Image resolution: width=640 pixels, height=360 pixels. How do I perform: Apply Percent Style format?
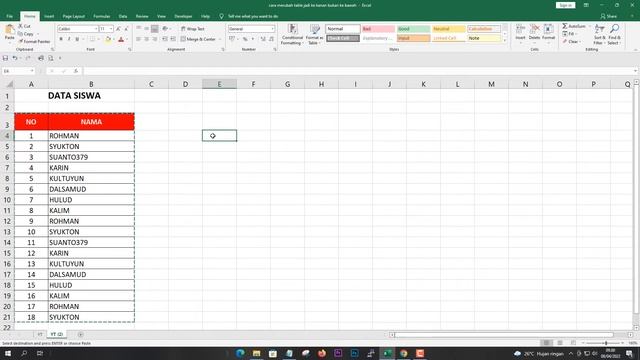245,39
